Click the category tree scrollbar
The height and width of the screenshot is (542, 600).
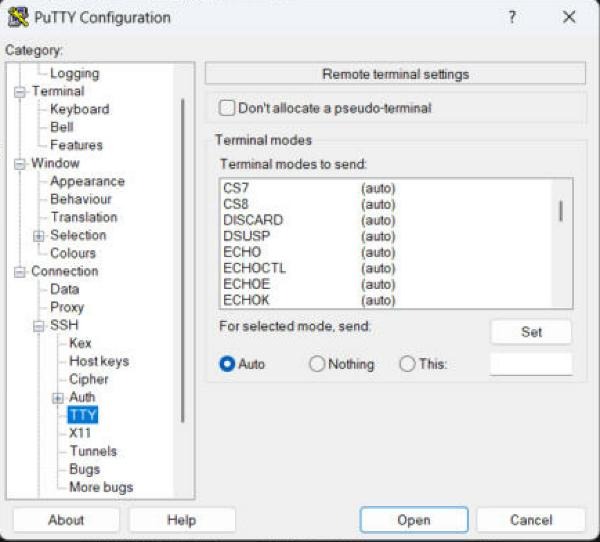point(183,260)
